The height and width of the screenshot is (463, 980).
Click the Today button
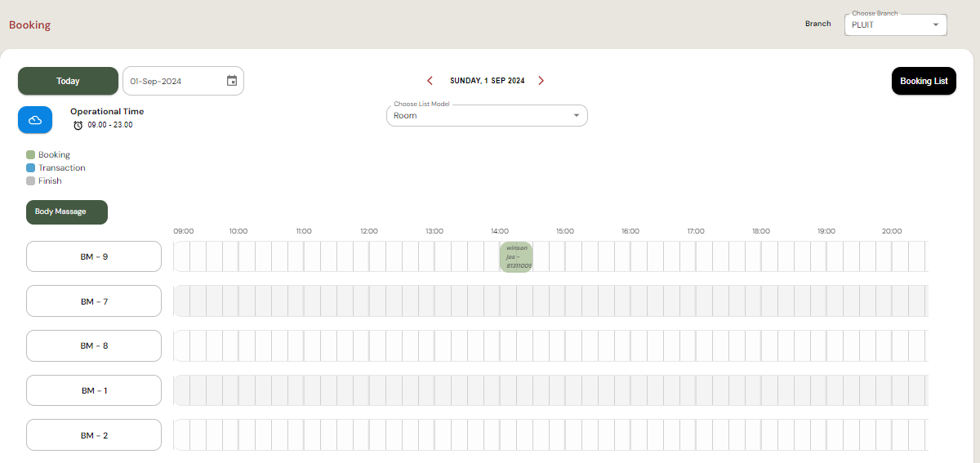68,81
